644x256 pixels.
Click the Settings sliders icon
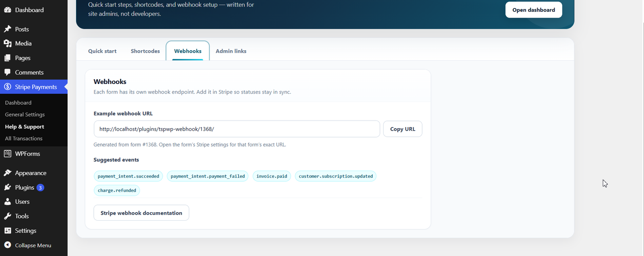7,231
